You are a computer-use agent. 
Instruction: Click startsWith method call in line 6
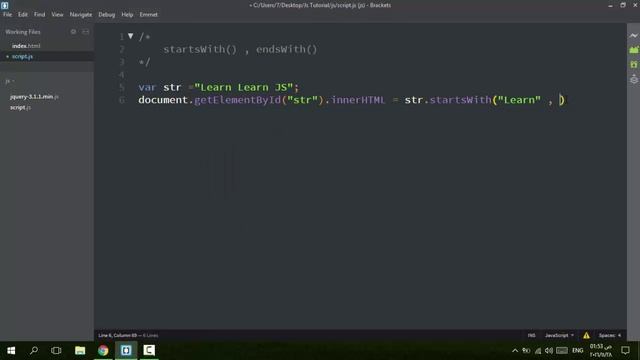(x=460, y=100)
